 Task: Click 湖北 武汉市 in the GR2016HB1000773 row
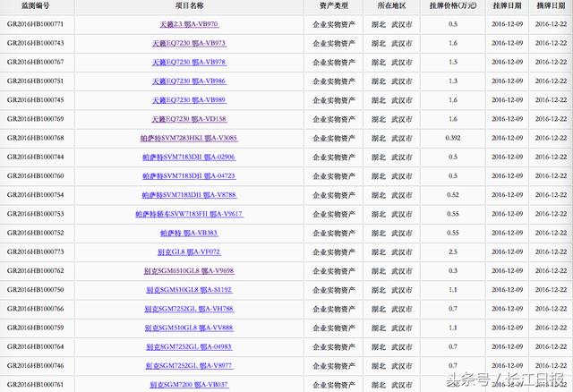pos(392,252)
